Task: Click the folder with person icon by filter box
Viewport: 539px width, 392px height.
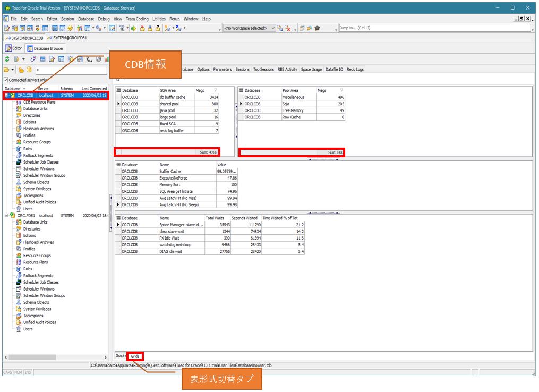Action: (21, 70)
